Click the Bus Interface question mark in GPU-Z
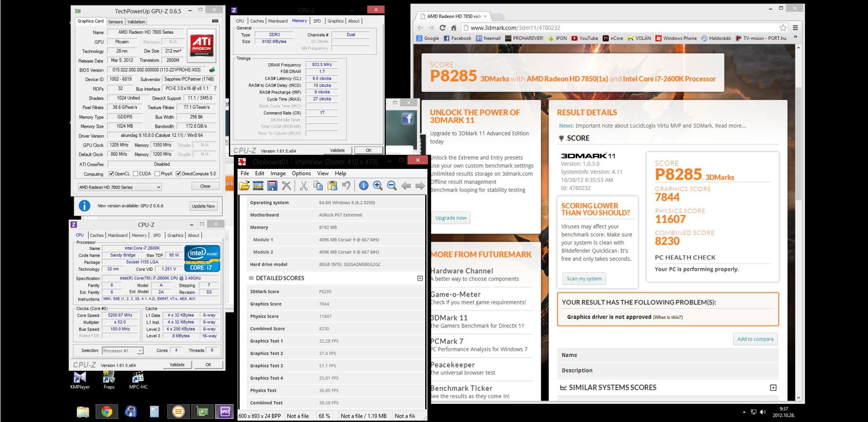This screenshot has height=422, width=868. click(215, 89)
